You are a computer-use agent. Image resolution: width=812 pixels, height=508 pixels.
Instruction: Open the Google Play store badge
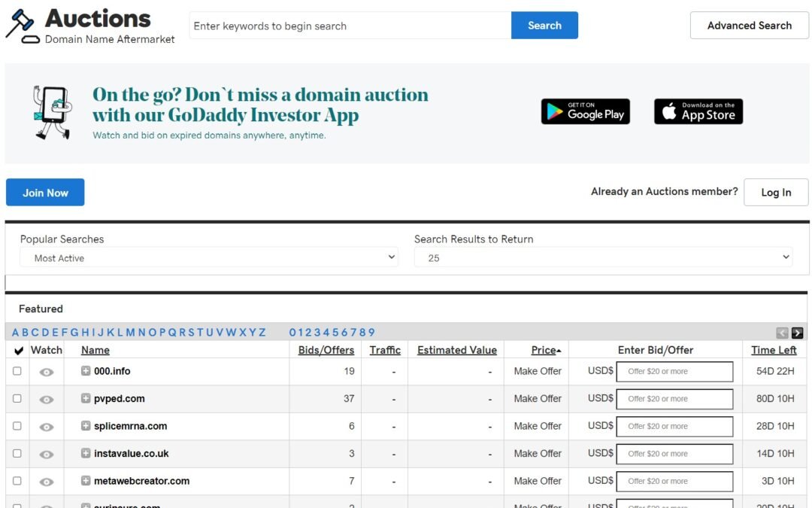tap(585, 111)
